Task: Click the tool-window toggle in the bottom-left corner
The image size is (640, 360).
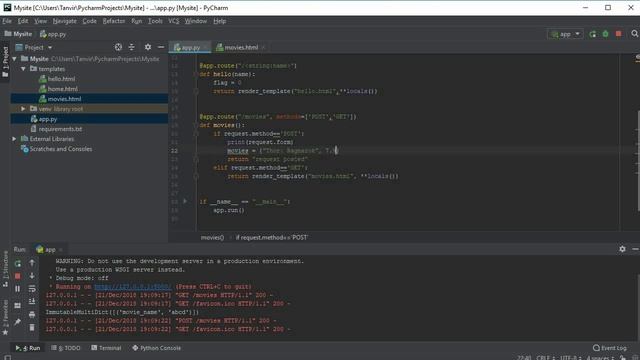Action: 7,358
